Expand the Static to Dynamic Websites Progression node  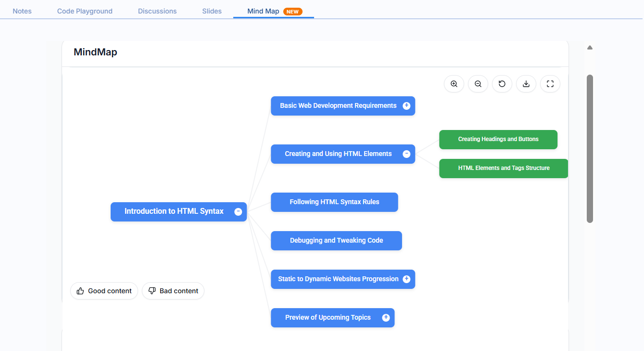coord(406,279)
